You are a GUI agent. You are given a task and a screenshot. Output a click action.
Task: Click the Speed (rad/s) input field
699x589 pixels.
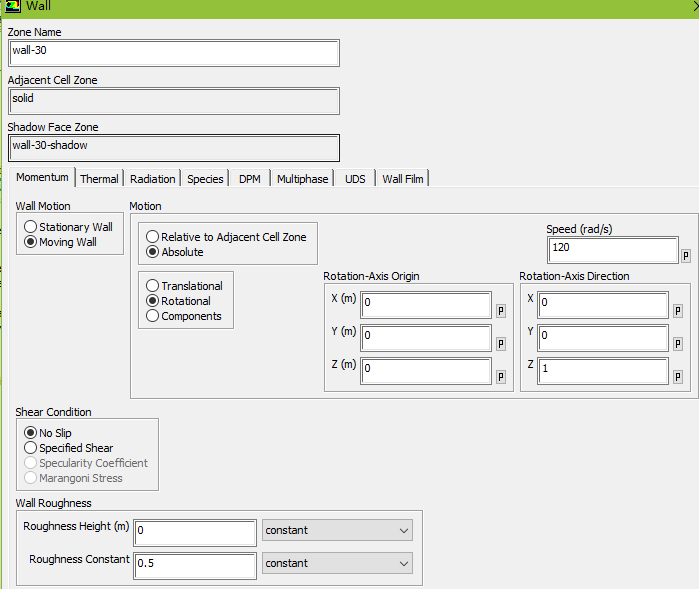coord(612,249)
